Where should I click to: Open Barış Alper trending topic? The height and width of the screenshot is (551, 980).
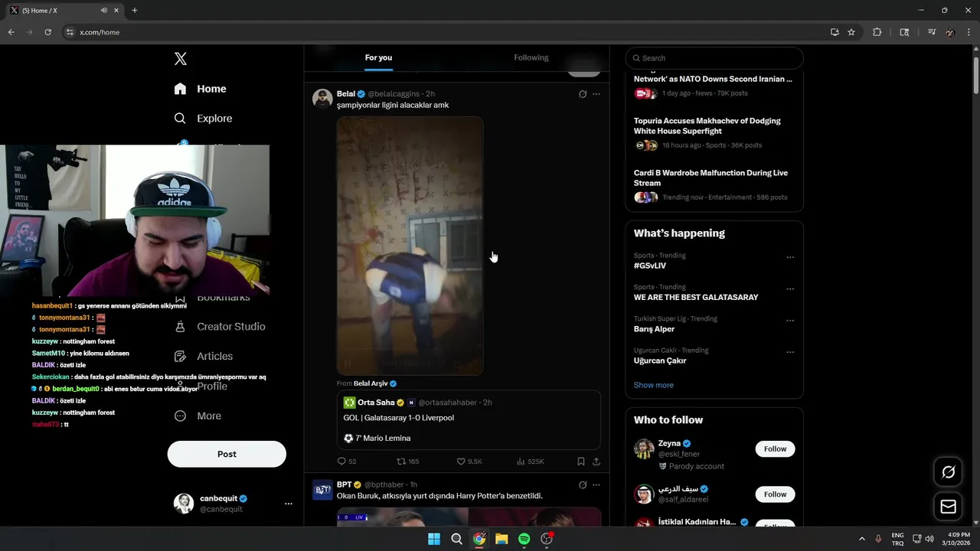coord(654,329)
